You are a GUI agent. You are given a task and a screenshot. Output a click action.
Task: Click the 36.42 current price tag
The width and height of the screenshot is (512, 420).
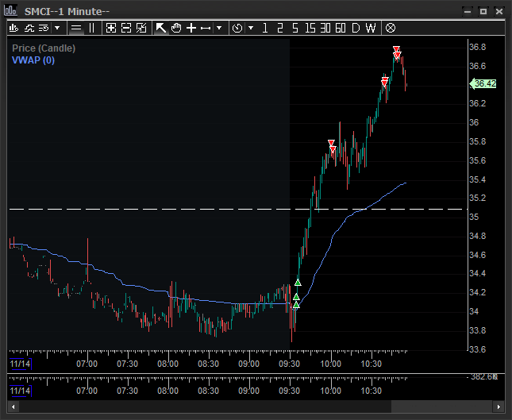click(x=483, y=84)
